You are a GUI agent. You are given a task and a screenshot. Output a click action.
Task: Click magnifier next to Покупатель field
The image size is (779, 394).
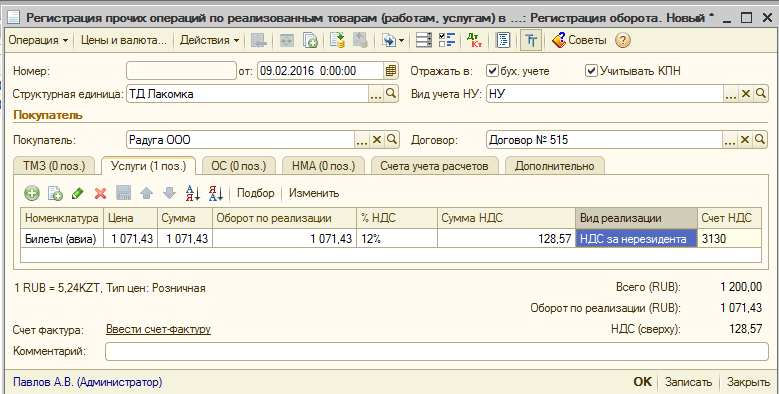click(392, 140)
